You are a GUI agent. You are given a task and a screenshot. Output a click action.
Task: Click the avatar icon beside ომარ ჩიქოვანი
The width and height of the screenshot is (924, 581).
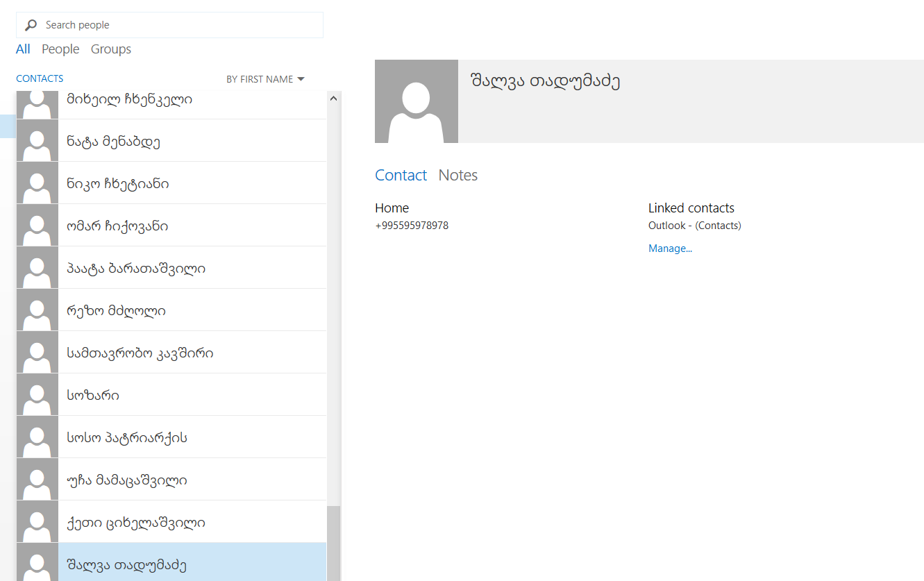(x=37, y=226)
